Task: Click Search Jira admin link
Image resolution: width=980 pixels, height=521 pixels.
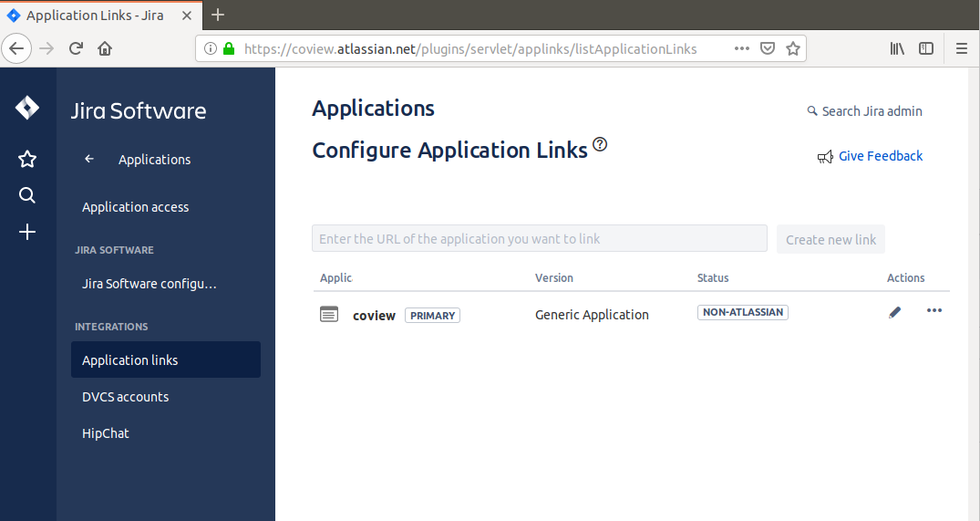Action: pyautogui.click(x=872, y=111)
